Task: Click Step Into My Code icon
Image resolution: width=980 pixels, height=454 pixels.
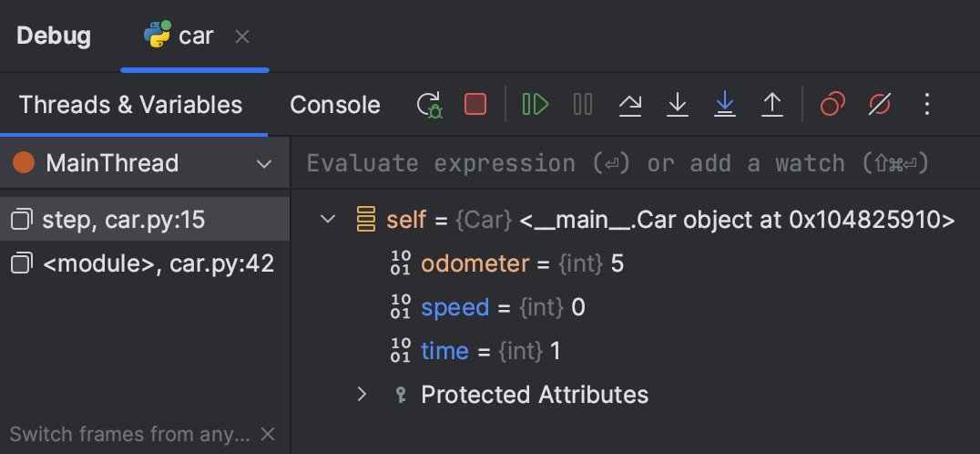Action: 725,105
